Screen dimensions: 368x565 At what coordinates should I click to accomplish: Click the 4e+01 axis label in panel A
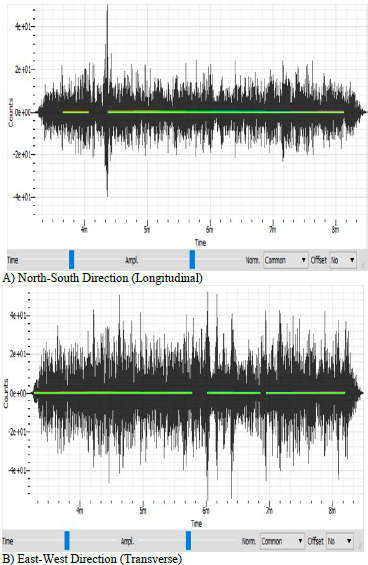[22, 26]
